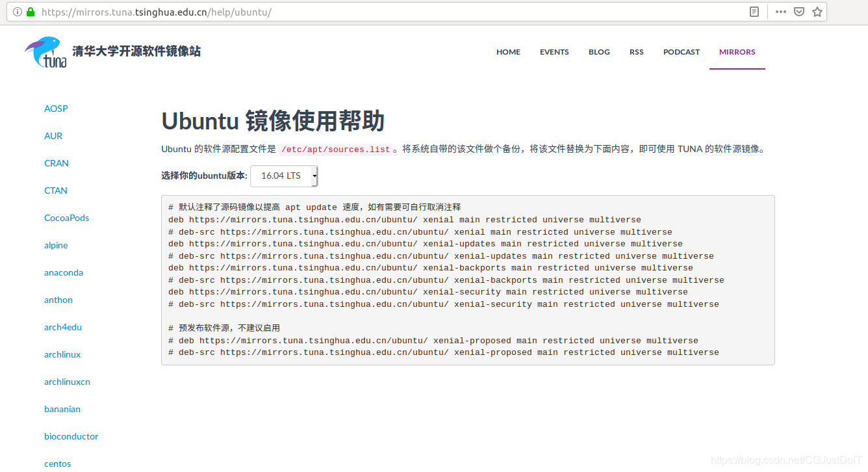Open RSS navigation item
This screenshot has height=472, width=868.
(x=637, y=52)
